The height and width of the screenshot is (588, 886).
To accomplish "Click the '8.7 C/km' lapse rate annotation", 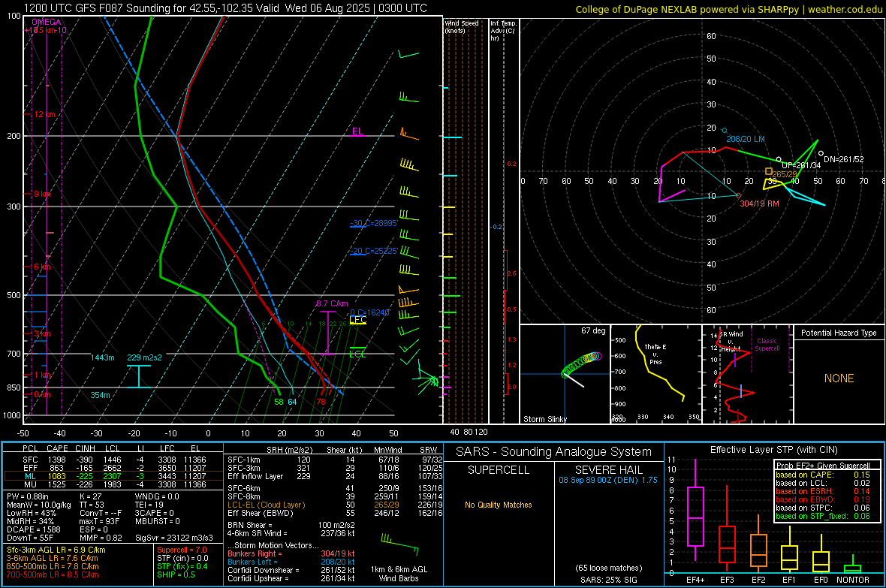I will point(332,303).
